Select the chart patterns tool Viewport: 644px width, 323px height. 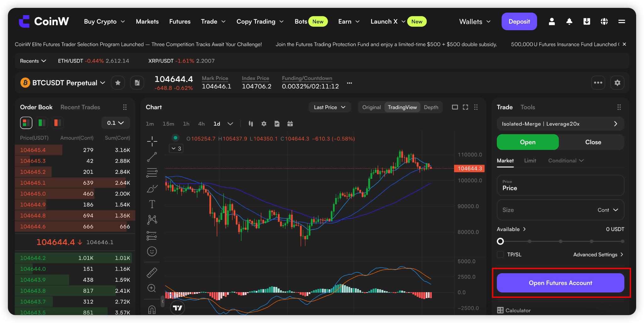point(152,220)
